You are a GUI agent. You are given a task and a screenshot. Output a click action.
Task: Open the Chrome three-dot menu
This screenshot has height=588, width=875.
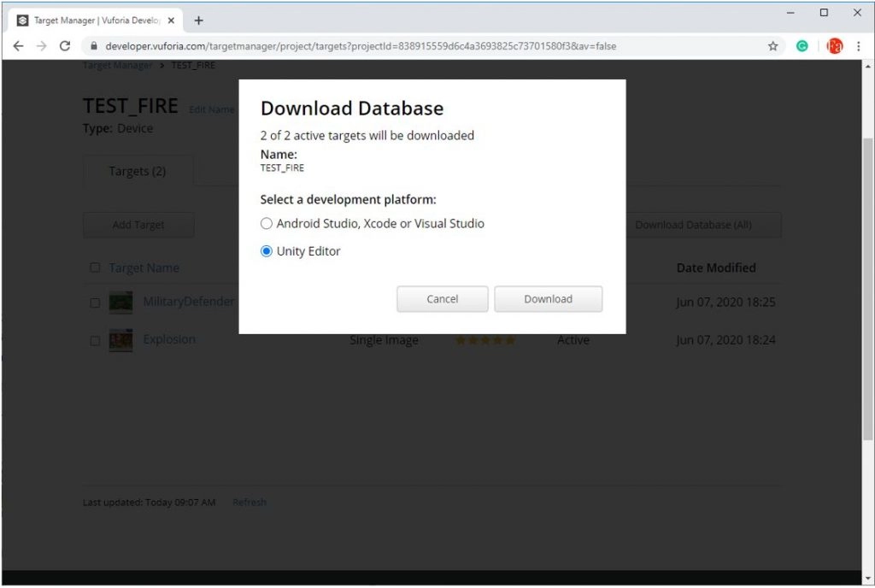coord(858,46)
